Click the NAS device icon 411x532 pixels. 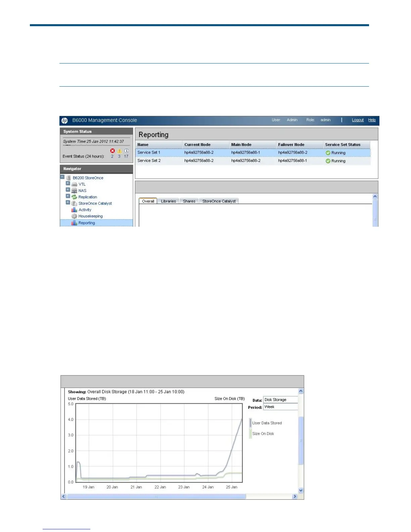pos(75,191)
